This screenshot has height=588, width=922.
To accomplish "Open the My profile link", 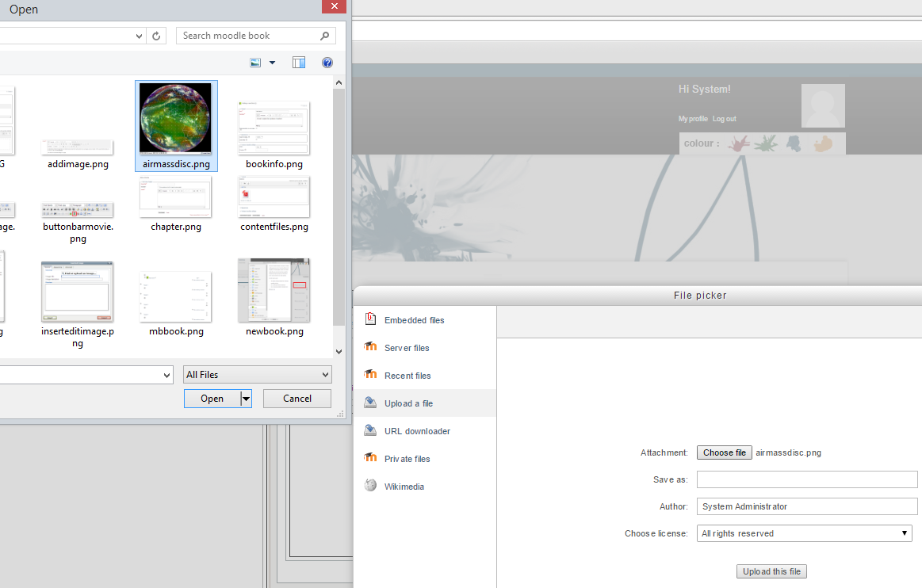I will click(x=693, y=119).
